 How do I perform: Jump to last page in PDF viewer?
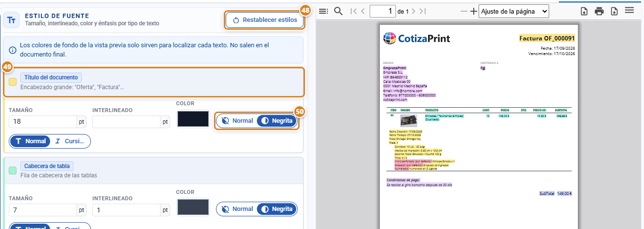(423, 11)
